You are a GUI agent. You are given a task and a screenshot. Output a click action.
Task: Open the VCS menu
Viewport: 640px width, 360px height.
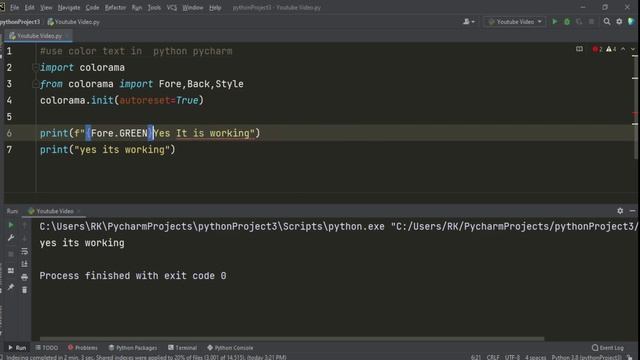pyautogui.click(x=172, y=7)
